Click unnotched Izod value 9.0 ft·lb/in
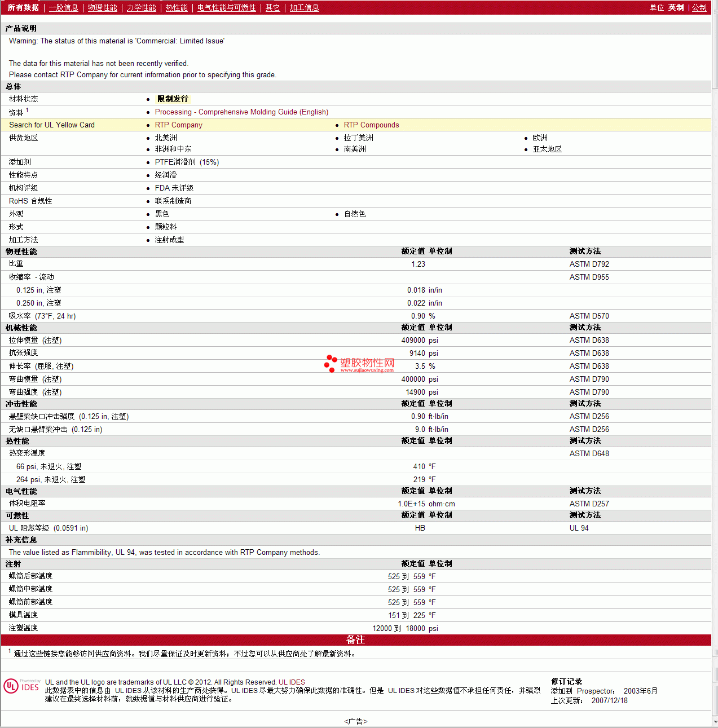 [x=431, y=429]
